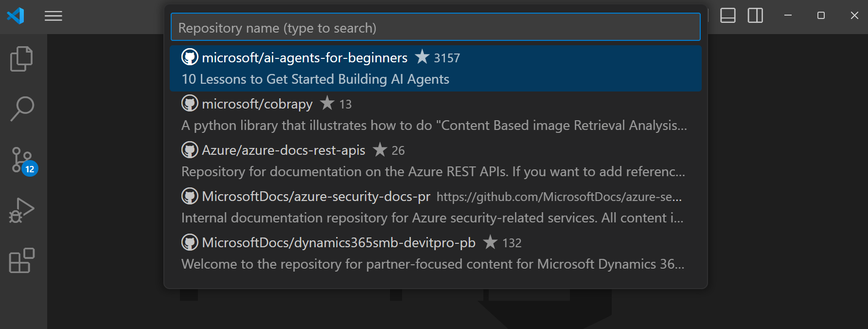
Task: Open the Run and Debug view
Action: 22,210
